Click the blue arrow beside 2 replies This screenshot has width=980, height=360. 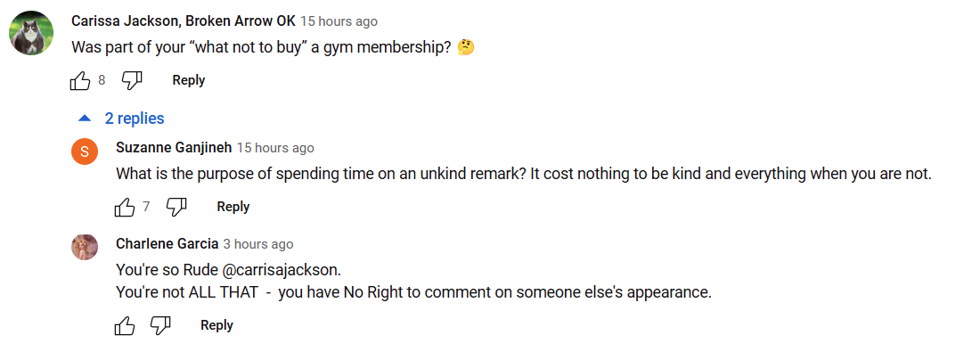(85, 119)
